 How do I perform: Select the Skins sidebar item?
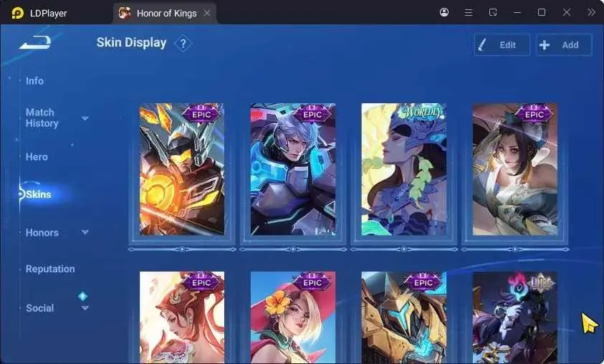point(39,194)
